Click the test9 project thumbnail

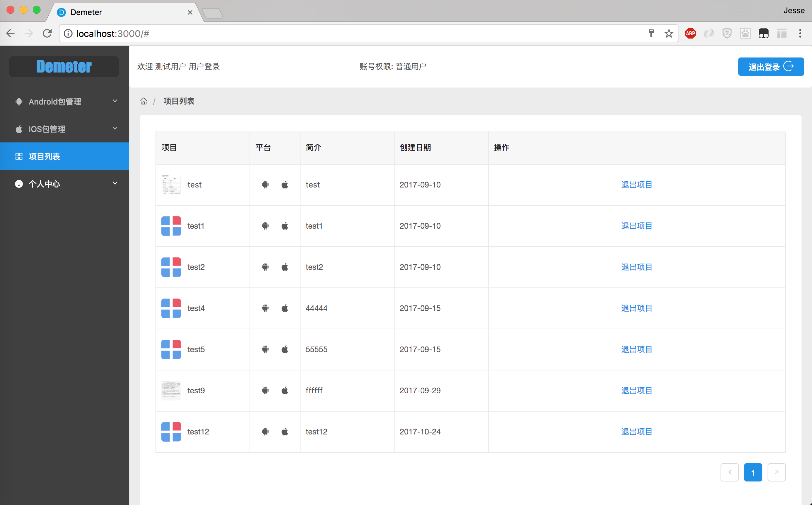click(171, 390)
